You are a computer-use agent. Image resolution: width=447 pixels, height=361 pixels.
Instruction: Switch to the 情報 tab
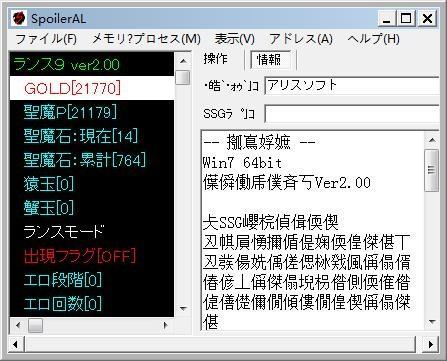[x=269, y=60]
